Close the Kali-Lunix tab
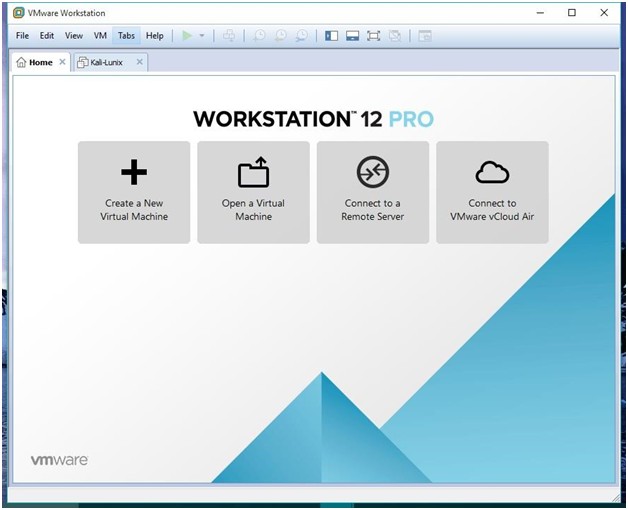 [139, 62]
